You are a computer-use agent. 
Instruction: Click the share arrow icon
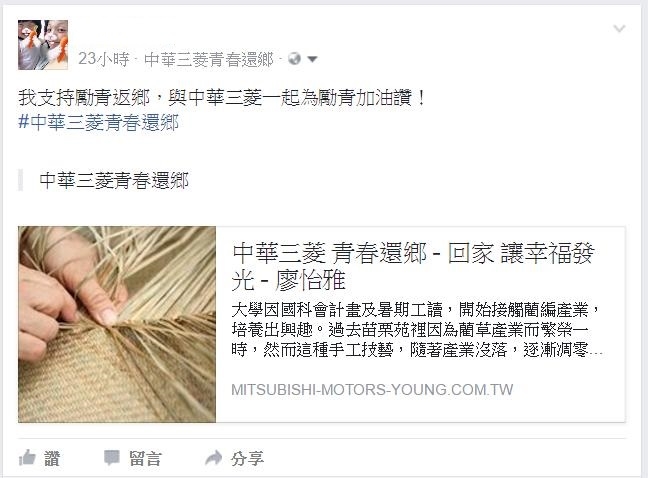point(214,458)
